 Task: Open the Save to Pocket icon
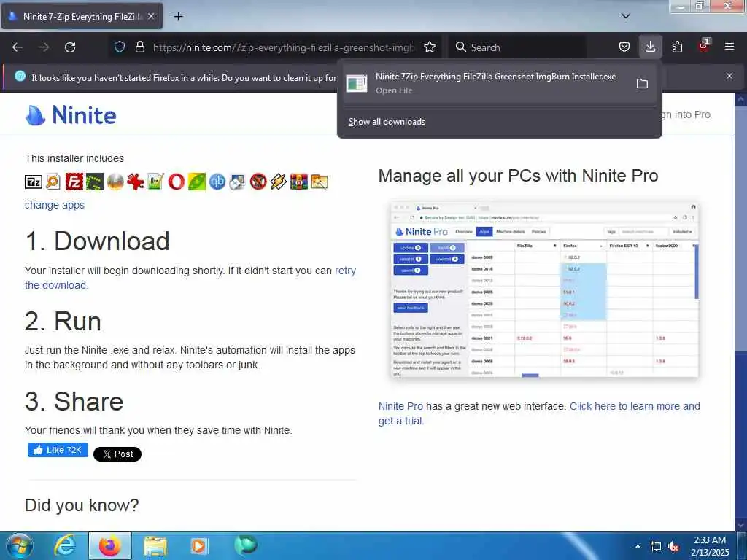tap(624, 47)
